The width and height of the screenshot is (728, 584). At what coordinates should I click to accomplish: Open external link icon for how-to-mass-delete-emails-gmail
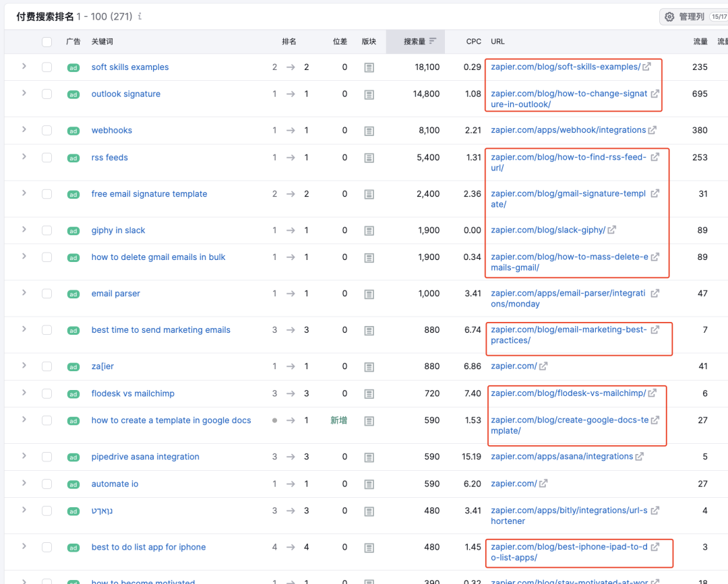655,257
